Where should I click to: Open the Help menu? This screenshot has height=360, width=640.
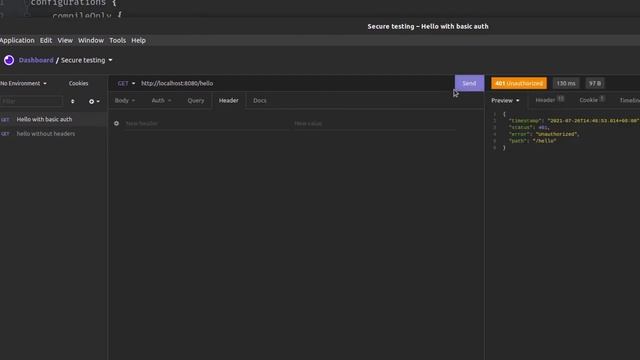coord(138,40)
